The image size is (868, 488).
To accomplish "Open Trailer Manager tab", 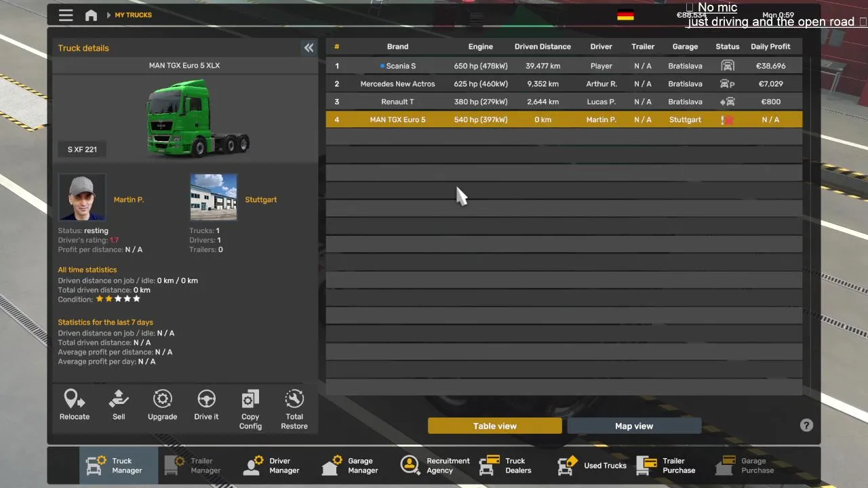I will pyautogui.click(x=197, y=466).
